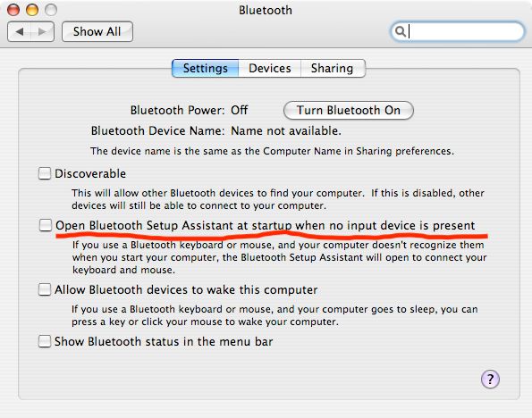532x418 pixels.
Task: Click the 'Bluetooth Power:' label
Action: pyautogui.click(x=177, y=110)
